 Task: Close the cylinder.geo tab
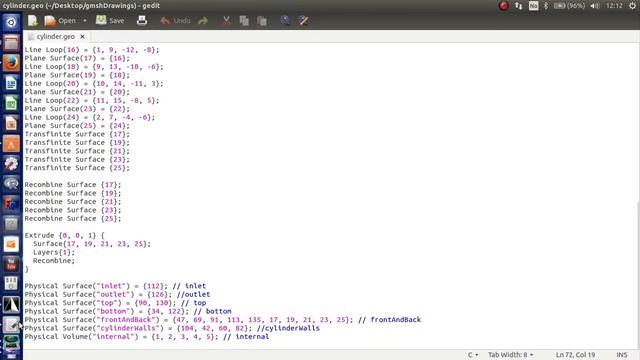point(82,36)
